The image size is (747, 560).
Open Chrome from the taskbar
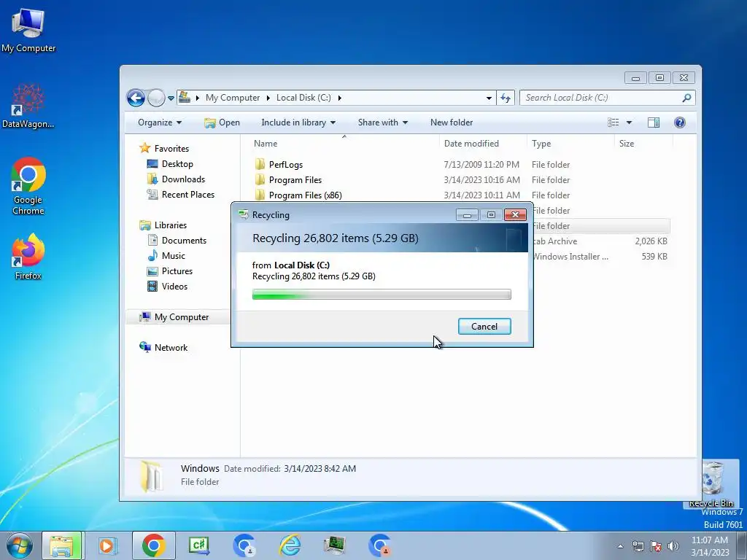point(153,545)
